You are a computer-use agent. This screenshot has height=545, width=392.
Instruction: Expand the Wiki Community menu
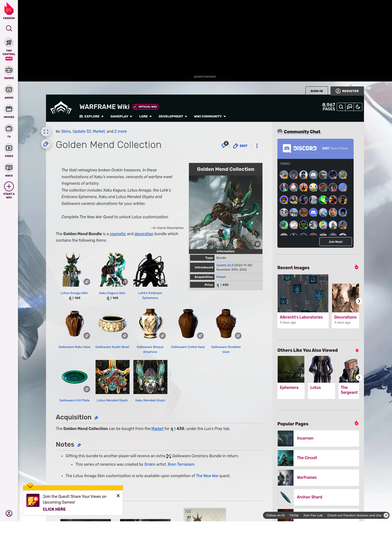click(x=210, y=116)
